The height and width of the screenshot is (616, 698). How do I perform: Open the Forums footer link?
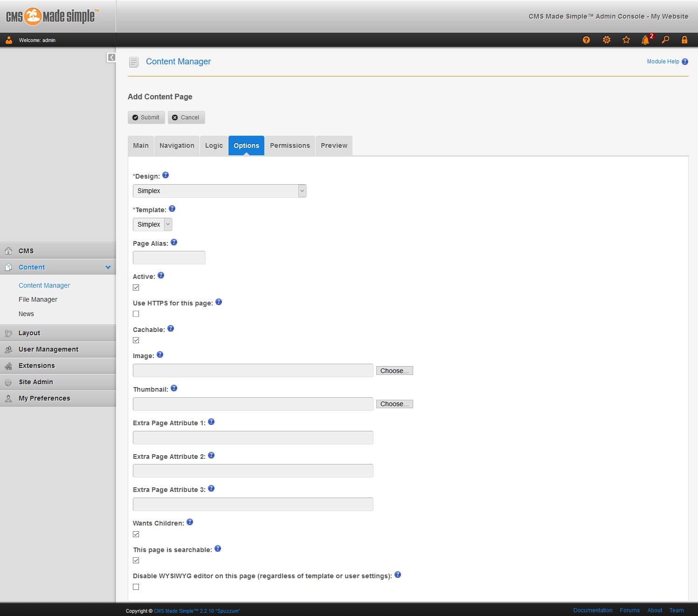[630, 610]
